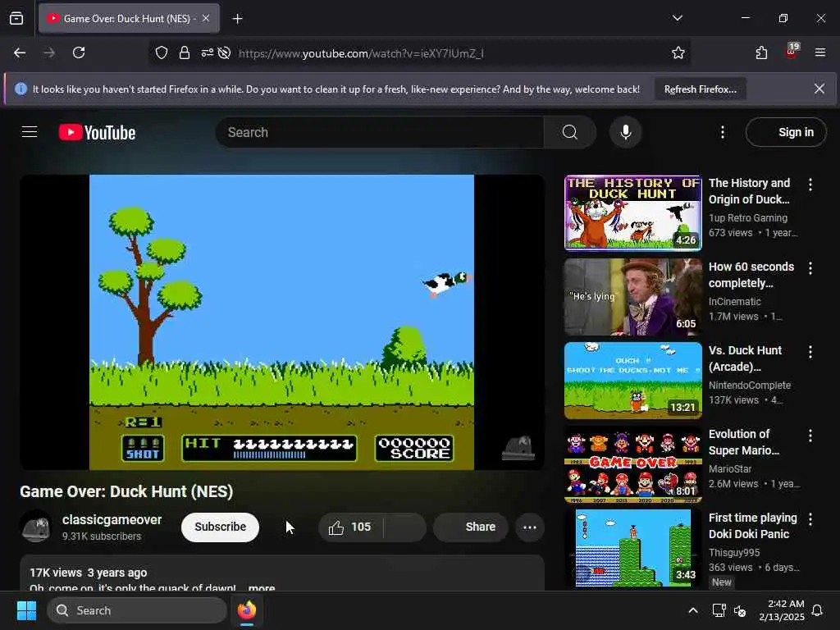Image resolution: width=840 pixels, height=630 pixels.
Task: Open Firefox application hamburger menu
Action: pyautogui.click(x=820, y=52)
